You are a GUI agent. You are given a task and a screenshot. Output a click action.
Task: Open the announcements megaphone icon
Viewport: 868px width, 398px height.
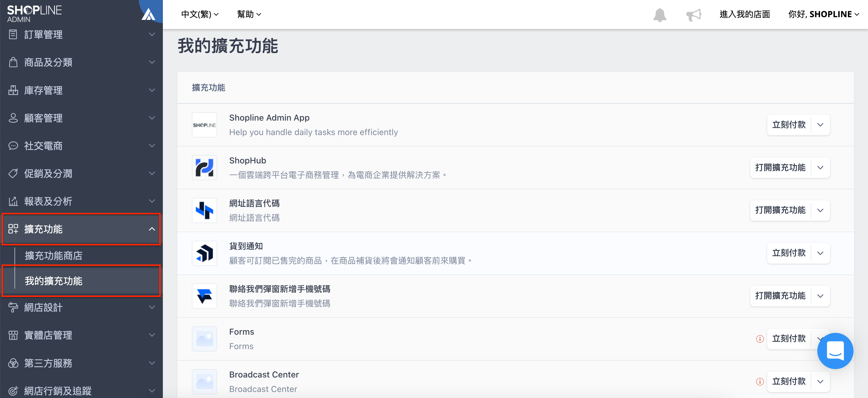tap(693, 14)
